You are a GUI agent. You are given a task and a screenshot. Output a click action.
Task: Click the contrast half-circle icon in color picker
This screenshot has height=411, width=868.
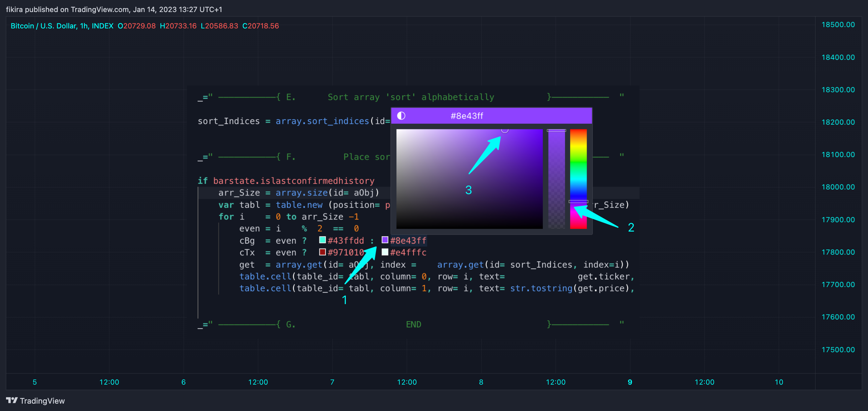pyautogui.click(x=401, y=116)
